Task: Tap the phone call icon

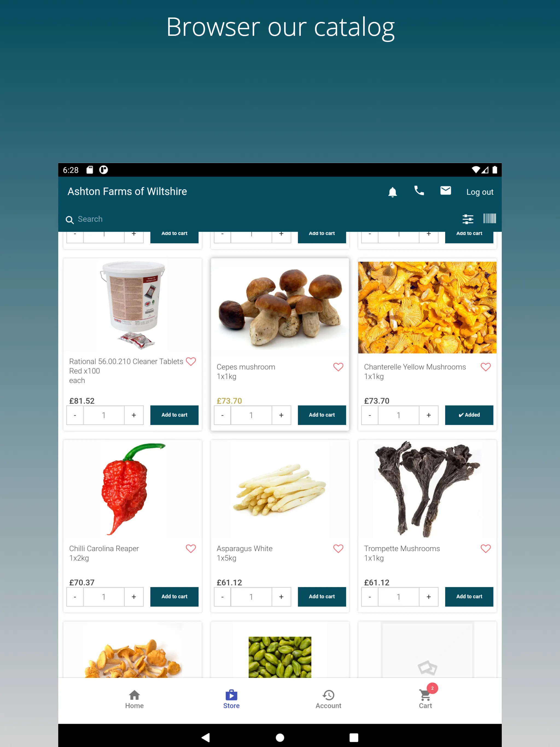Action: click(x=419, y=191)
